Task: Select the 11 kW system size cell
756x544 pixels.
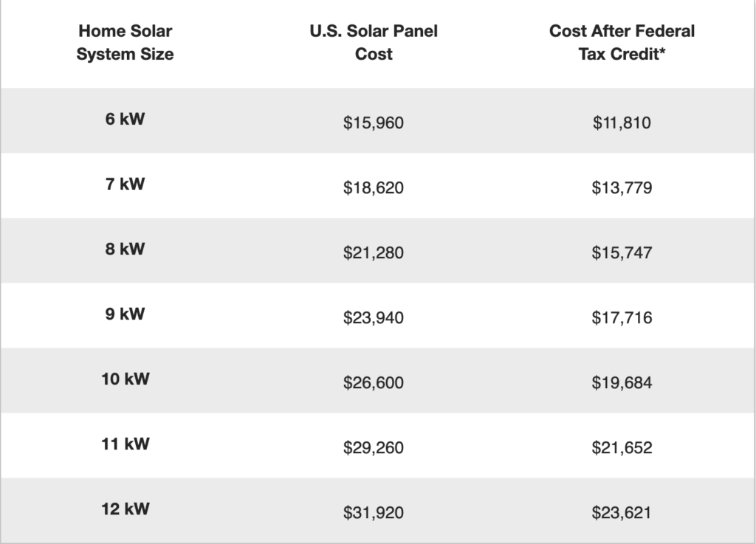Action: (125, 444)
